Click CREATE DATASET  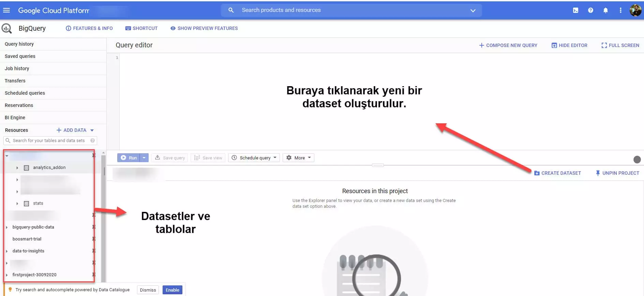coord(557,173)
